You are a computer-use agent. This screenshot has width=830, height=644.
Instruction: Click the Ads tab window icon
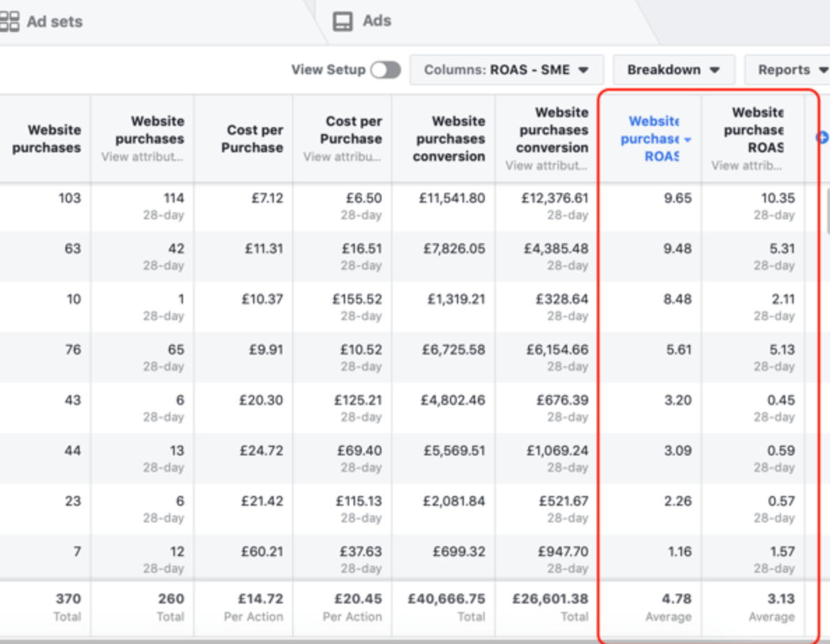pyautogui.click(x=342, y=22)
